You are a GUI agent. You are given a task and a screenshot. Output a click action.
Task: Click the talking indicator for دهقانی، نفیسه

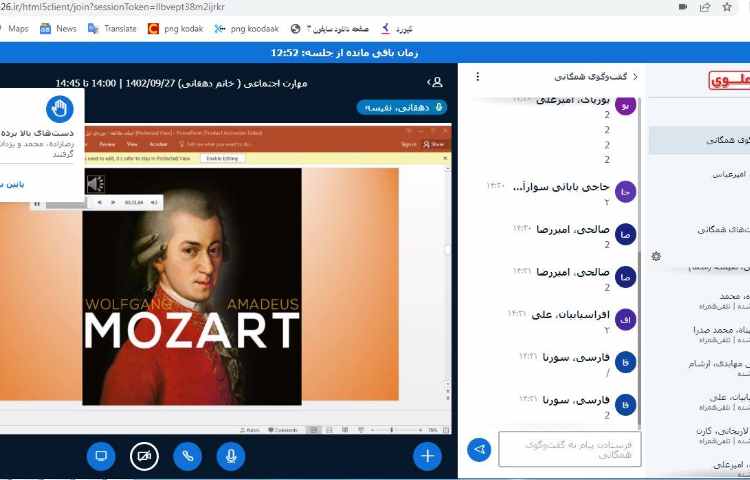pos(402,108)
